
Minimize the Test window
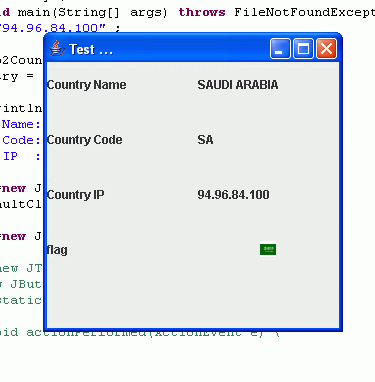click(280, 49)
